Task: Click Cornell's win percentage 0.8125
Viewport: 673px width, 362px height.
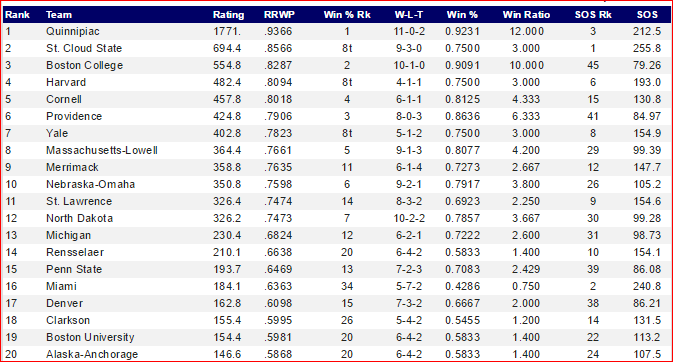Action: coord(462,99)
